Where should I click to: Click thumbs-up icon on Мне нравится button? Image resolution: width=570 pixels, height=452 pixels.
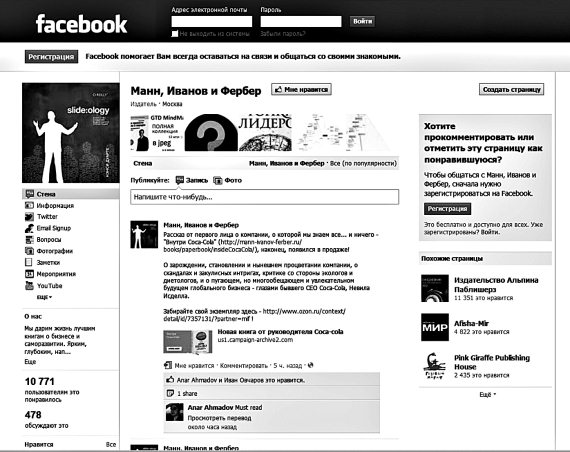point(278,89)
